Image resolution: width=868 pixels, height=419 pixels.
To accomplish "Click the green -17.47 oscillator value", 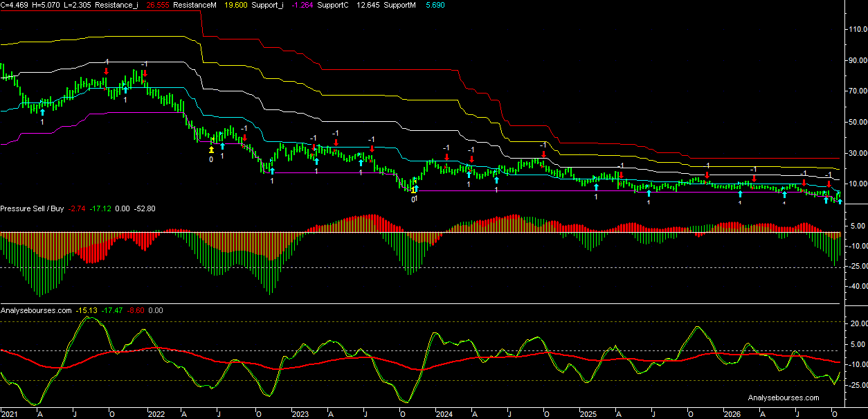I will click(113, 310).
